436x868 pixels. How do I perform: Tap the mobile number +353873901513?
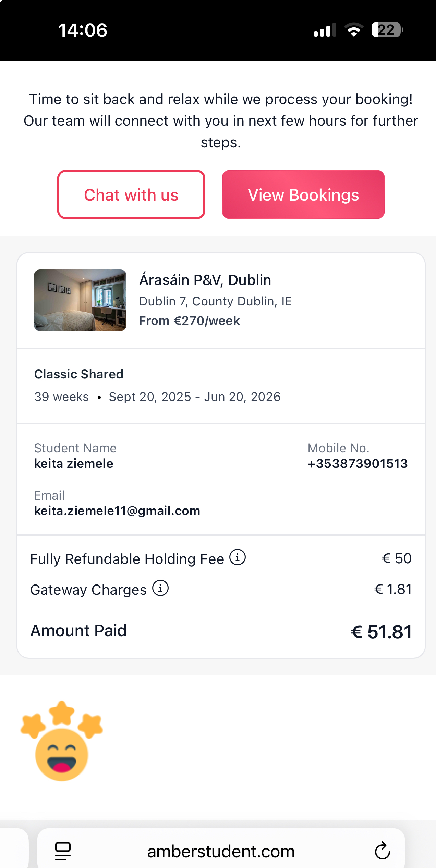click(x=358, y=463)
